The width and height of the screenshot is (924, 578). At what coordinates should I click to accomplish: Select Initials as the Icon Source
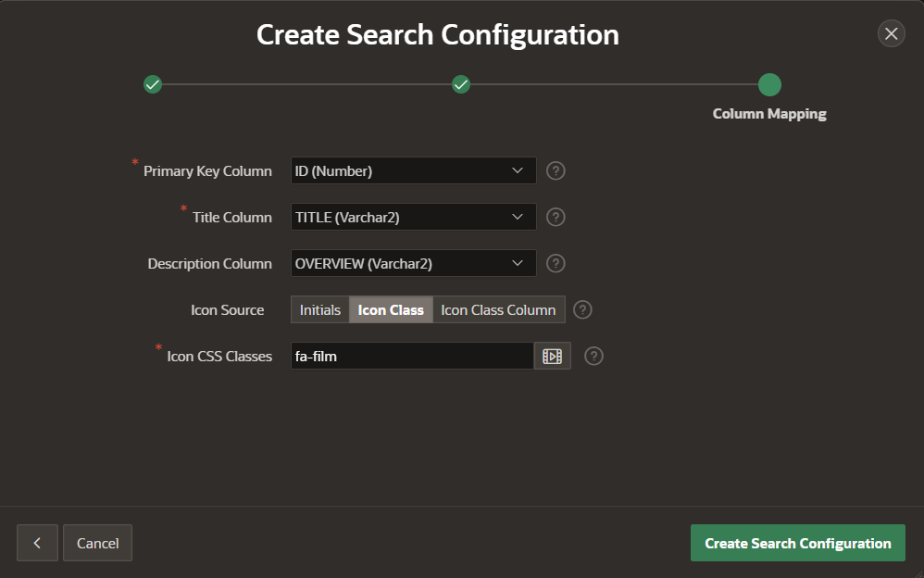[319, 309]
